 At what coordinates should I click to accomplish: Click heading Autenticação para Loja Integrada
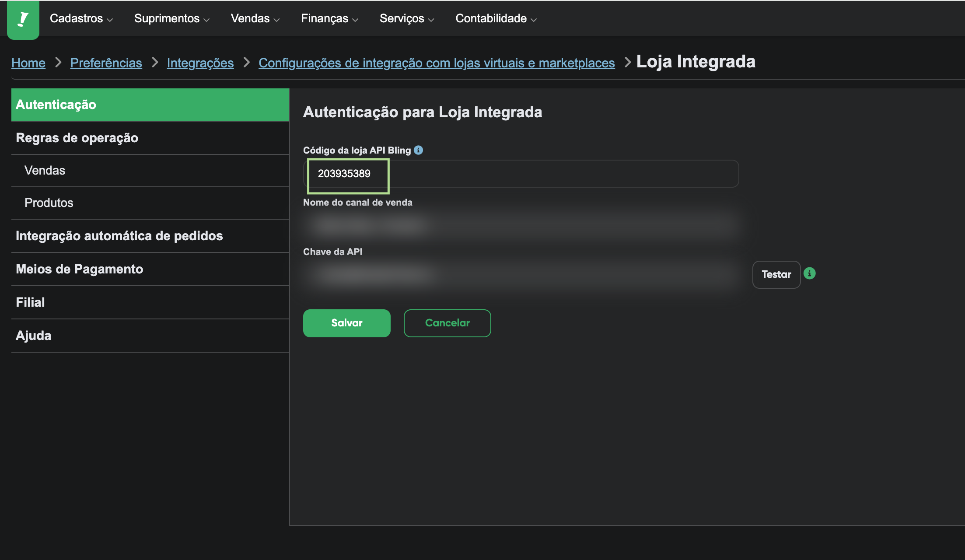tap(423, 112)
